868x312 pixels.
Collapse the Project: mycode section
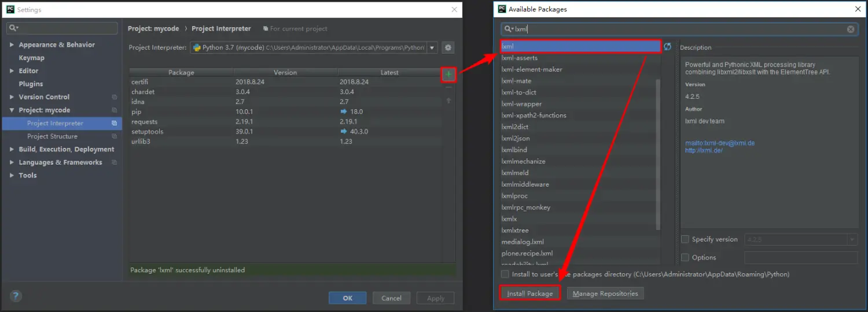click(x=12, y=110)
